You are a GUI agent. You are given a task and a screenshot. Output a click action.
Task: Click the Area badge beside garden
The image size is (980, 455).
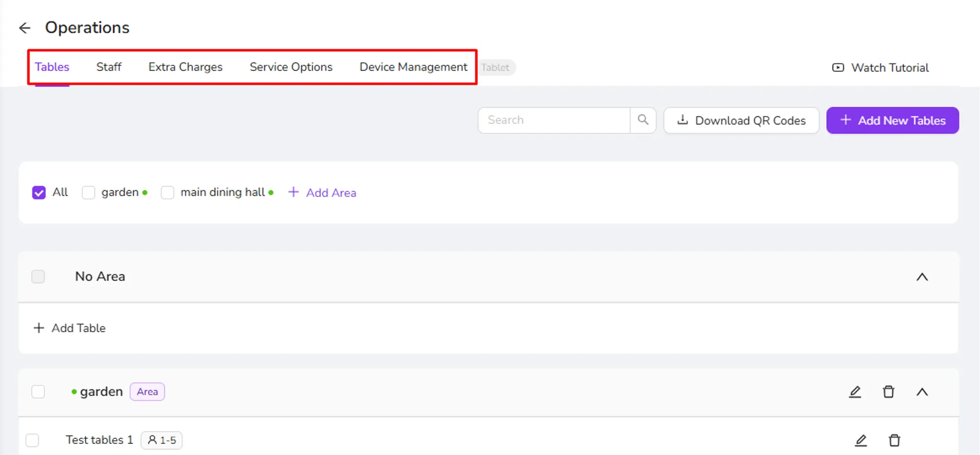147,392
